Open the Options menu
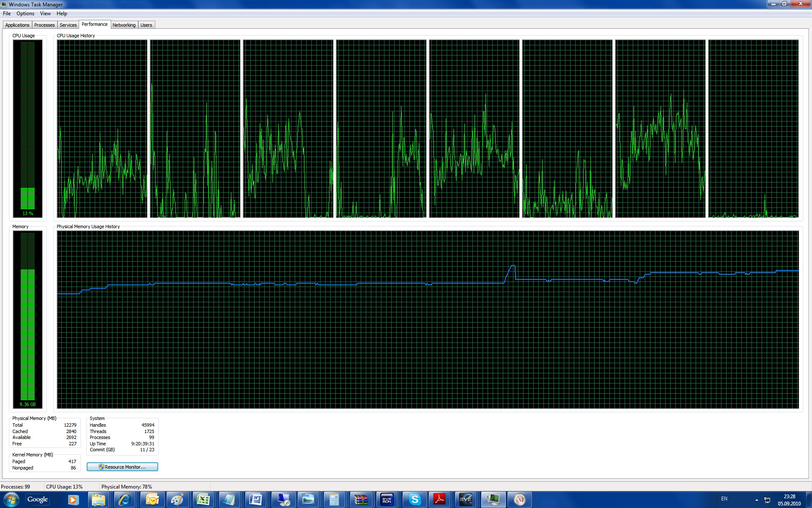Screen dimensions: 812x508 [x=25, y=14]
